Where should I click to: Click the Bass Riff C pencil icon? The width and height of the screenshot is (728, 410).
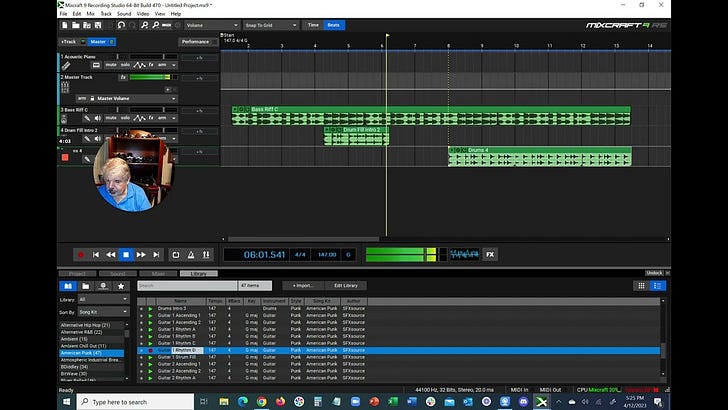coord(87,118)
